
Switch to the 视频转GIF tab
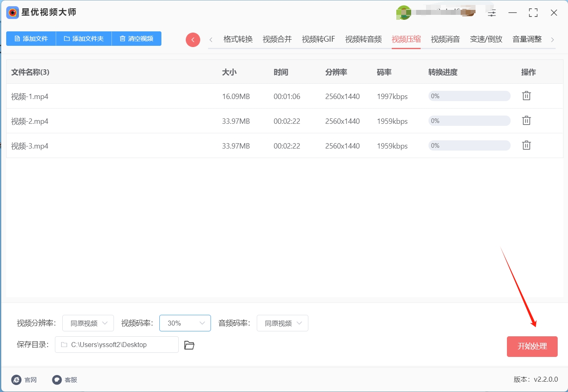coord(318,39)
